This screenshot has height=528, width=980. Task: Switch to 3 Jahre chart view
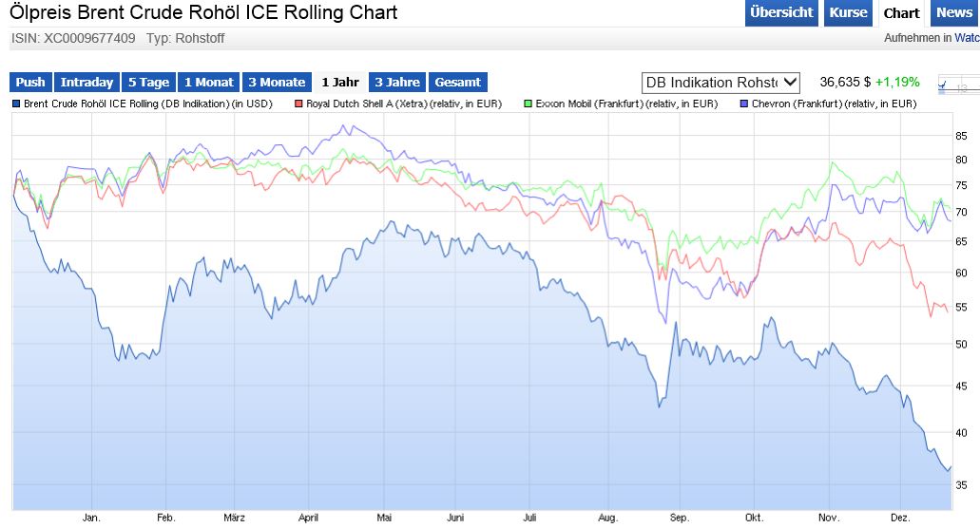click(x=397, y=83)
